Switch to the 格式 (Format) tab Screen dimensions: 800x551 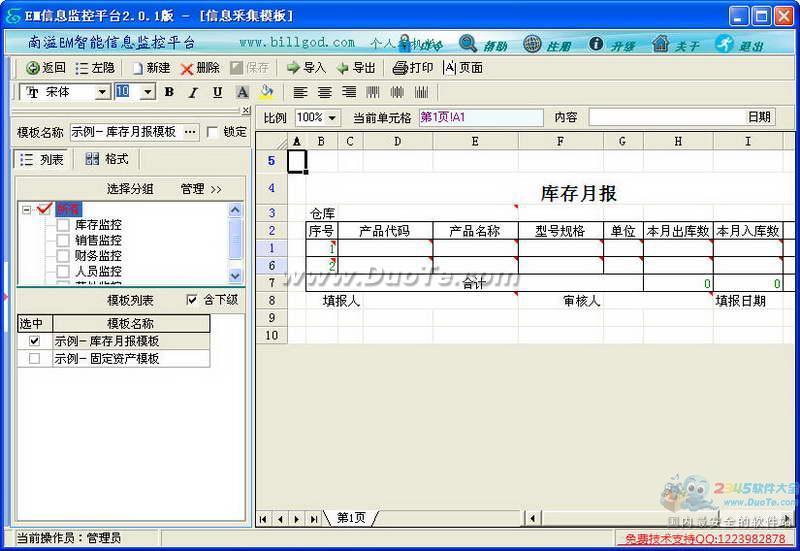click(x=106, y=159)
